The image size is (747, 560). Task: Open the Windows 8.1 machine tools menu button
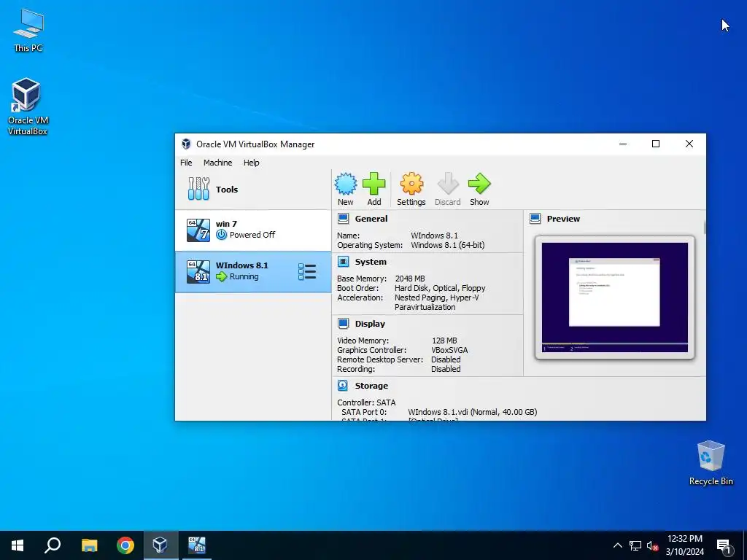[x=307, y=271]
